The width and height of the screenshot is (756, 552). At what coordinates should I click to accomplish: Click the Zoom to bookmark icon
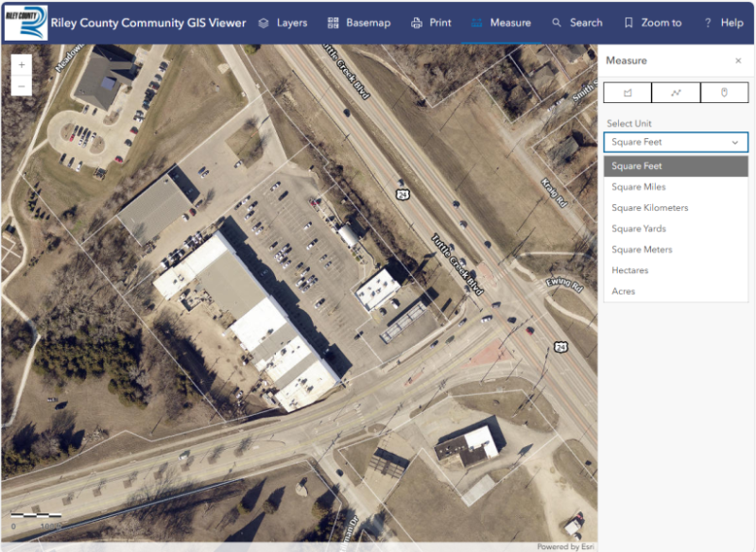click(x=628, y=23)
